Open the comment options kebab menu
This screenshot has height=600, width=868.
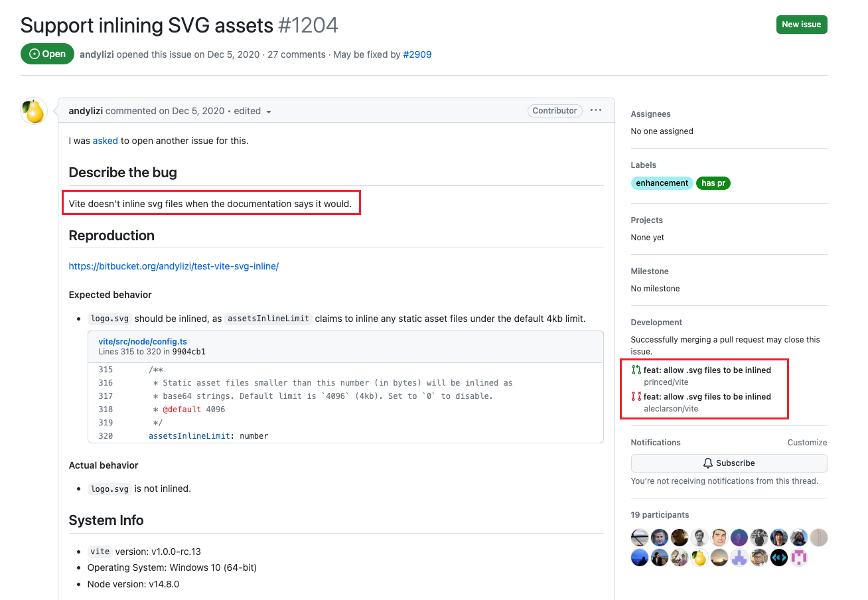(595, 110)
